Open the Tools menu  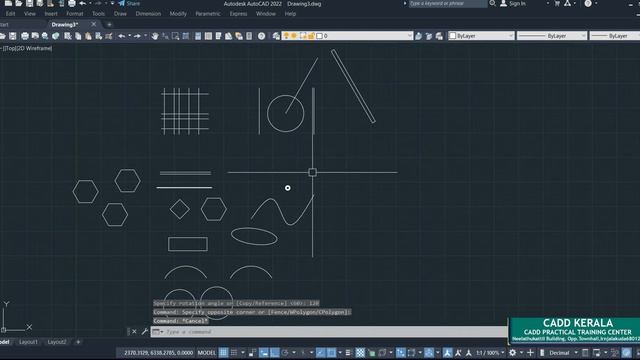pyautogui.click(x=98, y=14)
